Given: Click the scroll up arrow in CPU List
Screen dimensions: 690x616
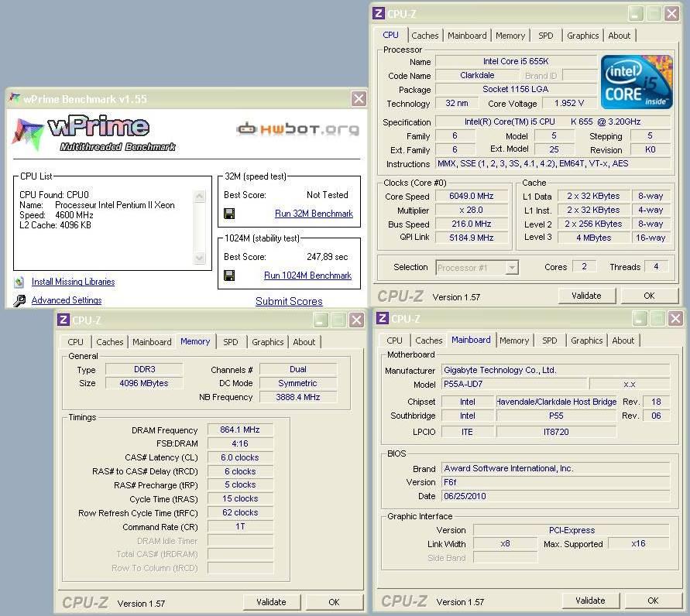Looking at the screenshot, I should pyautogui.click(x=199, y=196).
